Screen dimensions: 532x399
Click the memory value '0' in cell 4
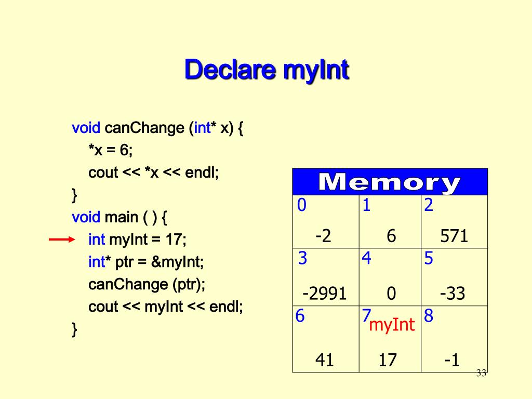[391, 293]
